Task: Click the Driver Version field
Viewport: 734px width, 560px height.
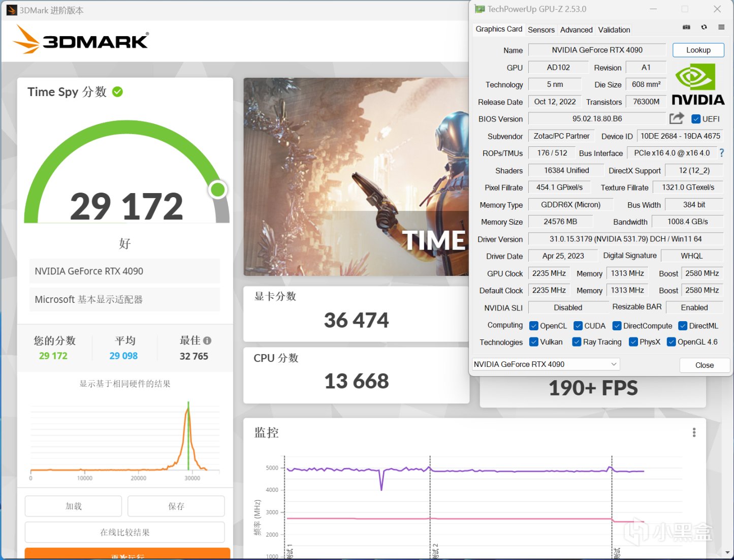Action: point(626,239)
